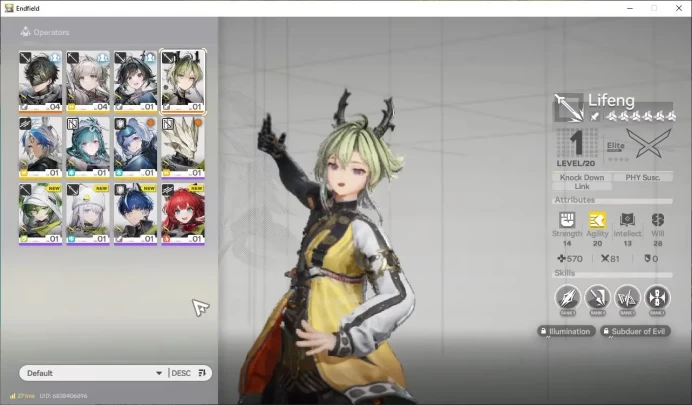The height and width of the screenshot is (405, 692).
Task: Click the Operators header icon
Action: tap(25, 31)
